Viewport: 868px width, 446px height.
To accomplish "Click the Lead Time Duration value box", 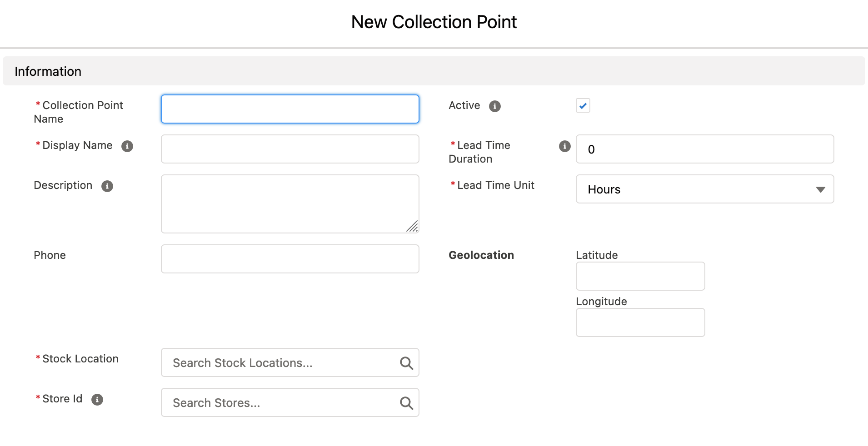I will pyautogui.click(x=704, y=149).
